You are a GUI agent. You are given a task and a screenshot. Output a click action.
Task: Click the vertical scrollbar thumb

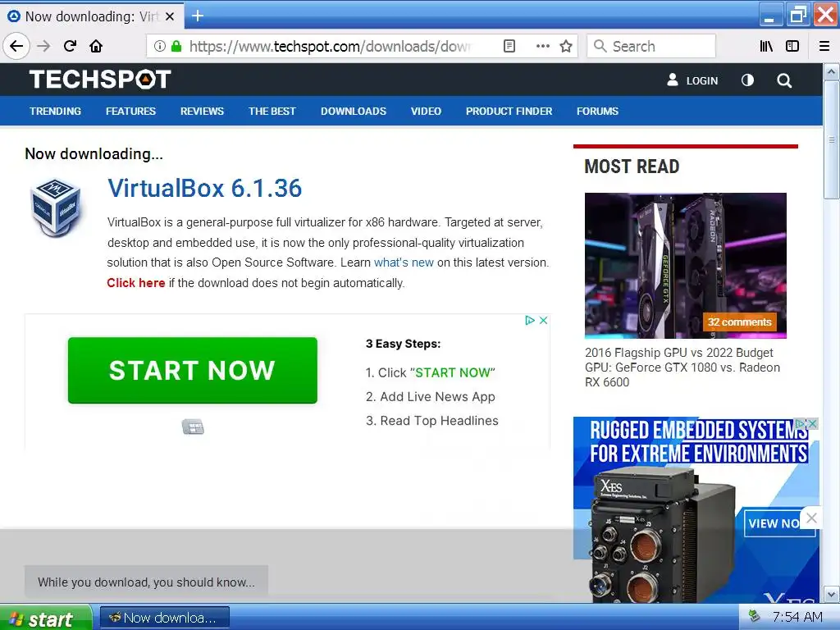coord(831,139)
